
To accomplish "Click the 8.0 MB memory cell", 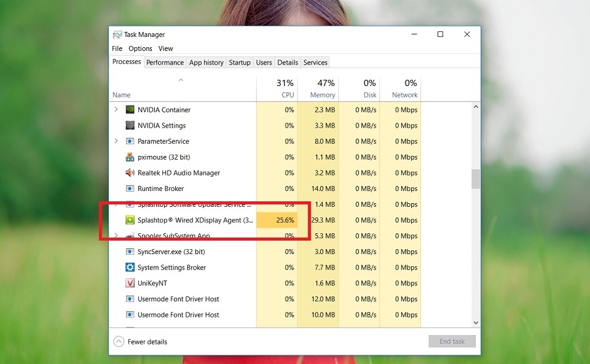I will (x=318, y=141).
